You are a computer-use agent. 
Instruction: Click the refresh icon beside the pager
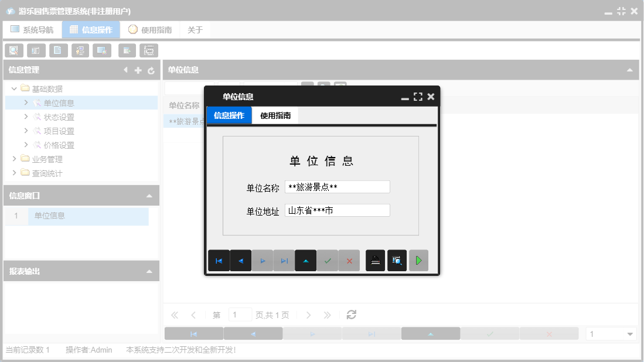pyautogui.click(x=350, y=315)
